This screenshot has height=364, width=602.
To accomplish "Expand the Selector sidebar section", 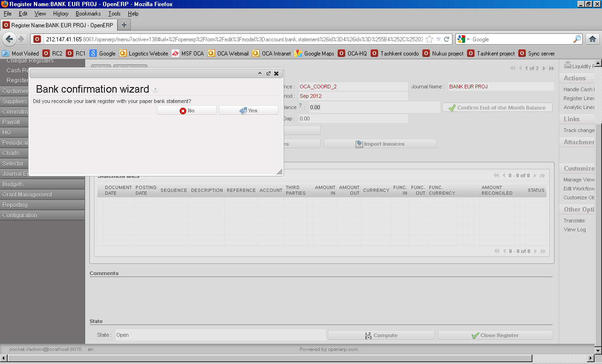I will [x=15, y=164].
